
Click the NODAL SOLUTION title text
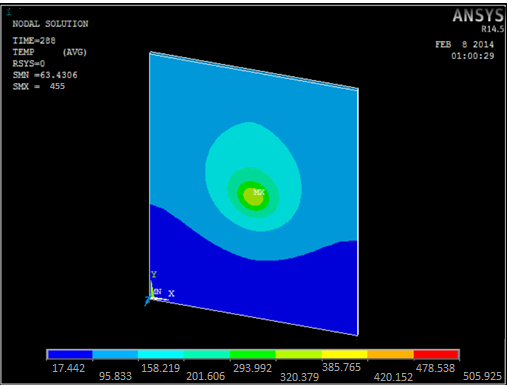click(x=50, y=24)
